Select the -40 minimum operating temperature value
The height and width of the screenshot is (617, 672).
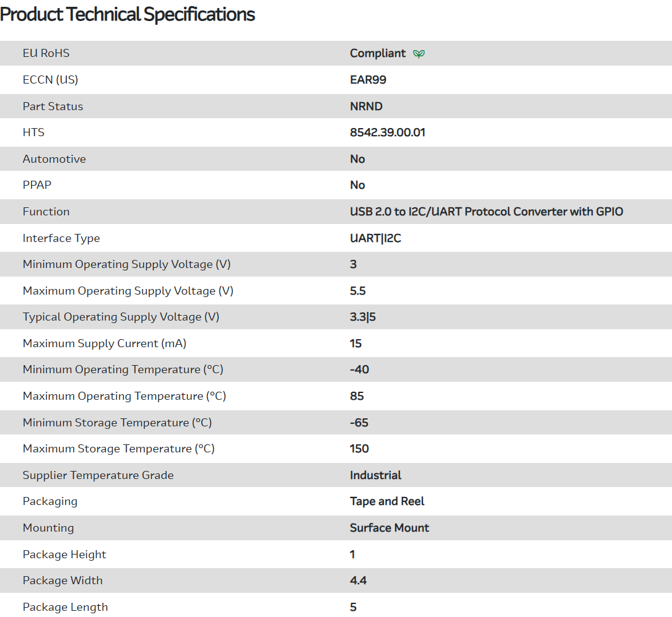point(359,369)
